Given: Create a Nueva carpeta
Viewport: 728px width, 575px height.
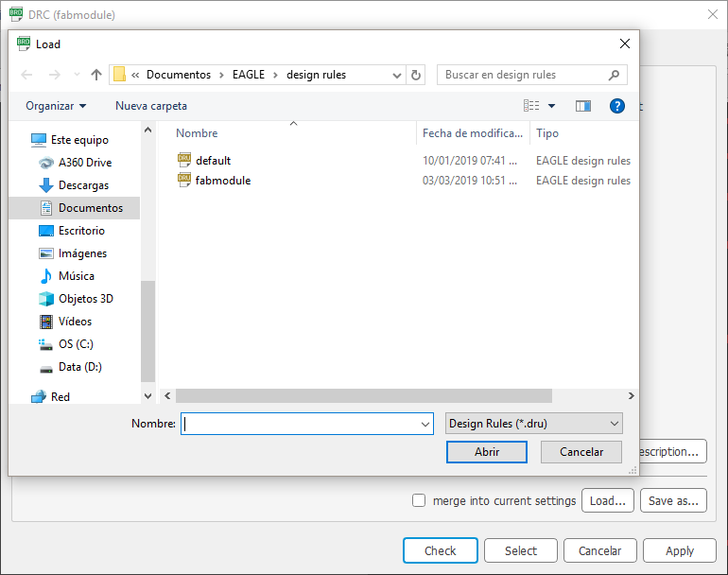Looking at the screenshot, I should click(151, 106).
